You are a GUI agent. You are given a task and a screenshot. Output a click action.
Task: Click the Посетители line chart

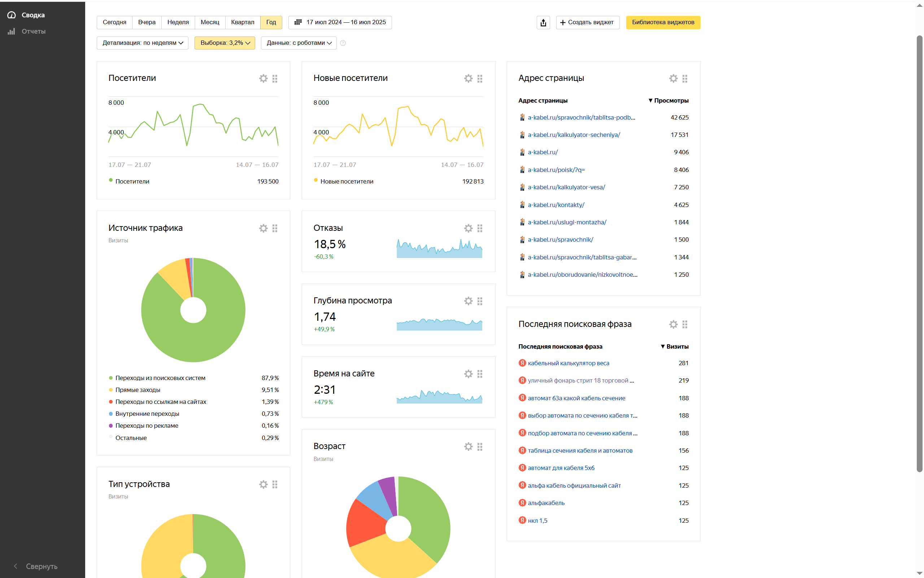pyautogui.click(x=193, y=126)
